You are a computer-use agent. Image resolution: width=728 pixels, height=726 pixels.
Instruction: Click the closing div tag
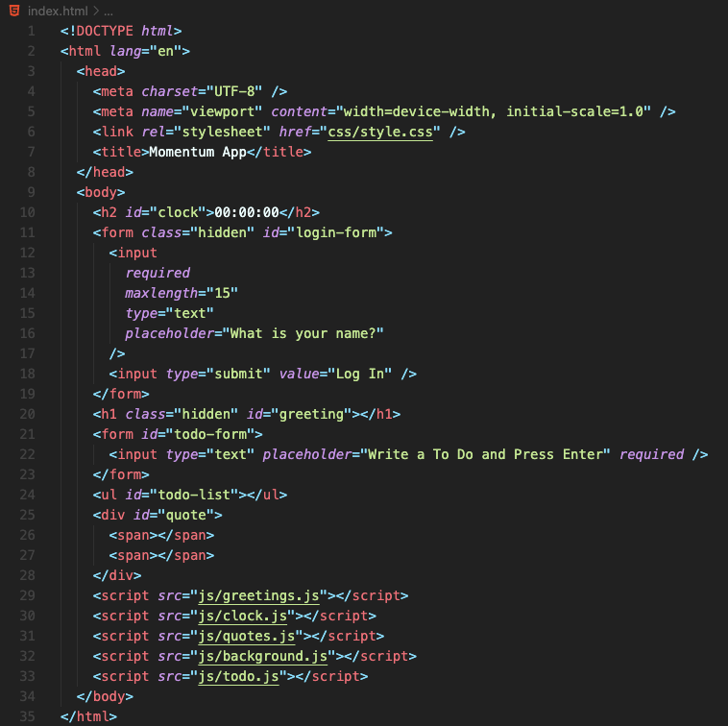coord(117,575)
